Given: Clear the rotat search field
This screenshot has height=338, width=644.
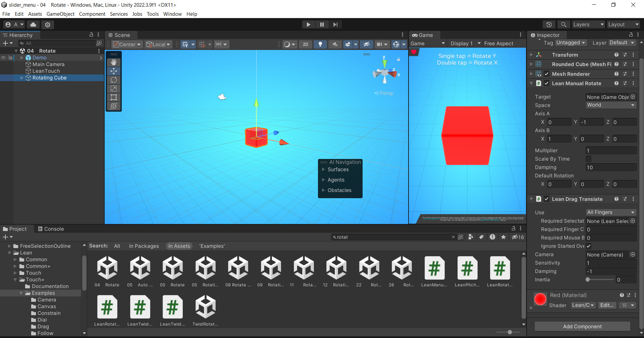Looking at the screenshot, I should pyautogui.click(x=453, y=237).
